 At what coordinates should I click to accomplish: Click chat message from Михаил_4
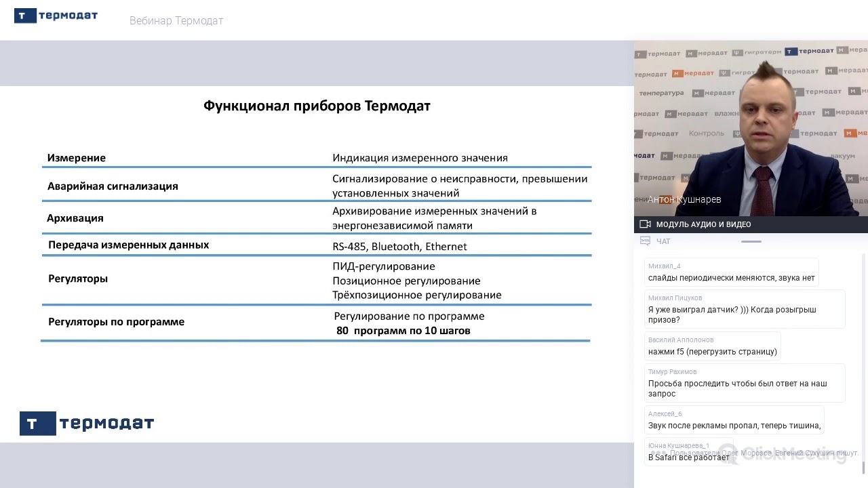(x=731, y=272)
